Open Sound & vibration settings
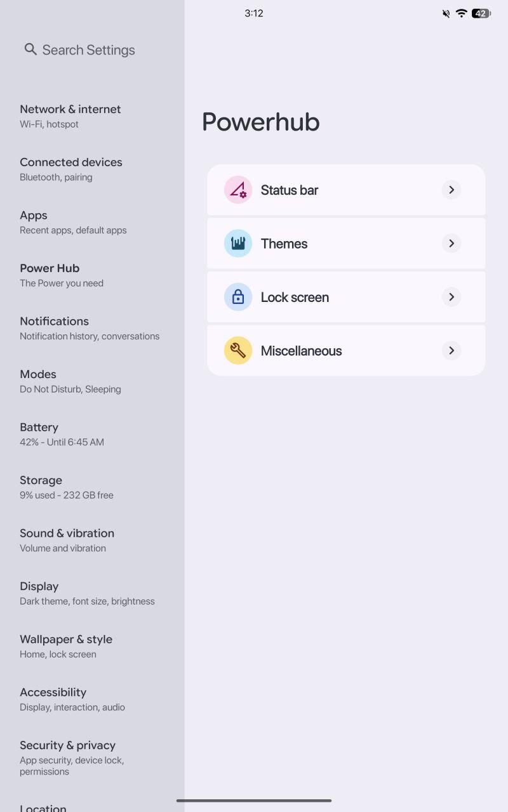The width and height of the screenshot is (508, 812). [92, 540]
